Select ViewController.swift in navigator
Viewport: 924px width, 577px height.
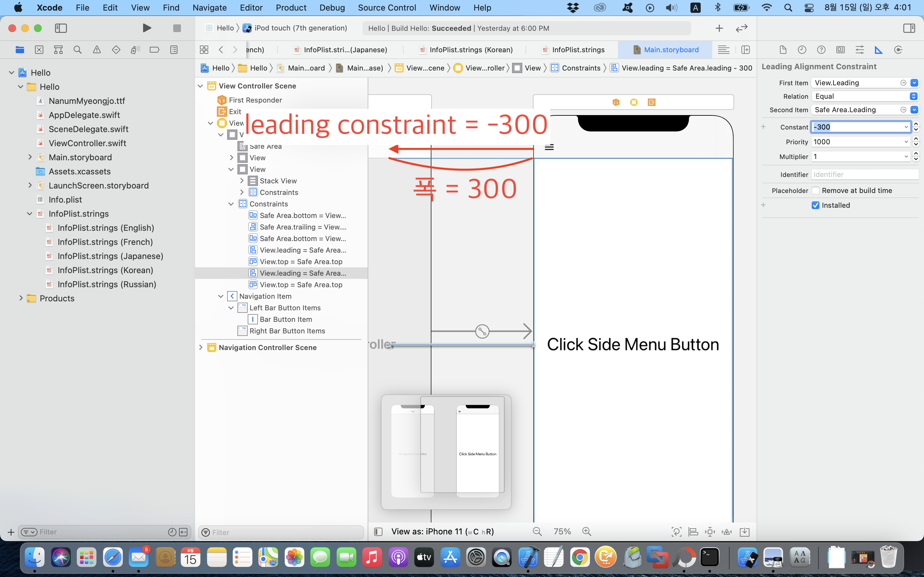(88, 143)
